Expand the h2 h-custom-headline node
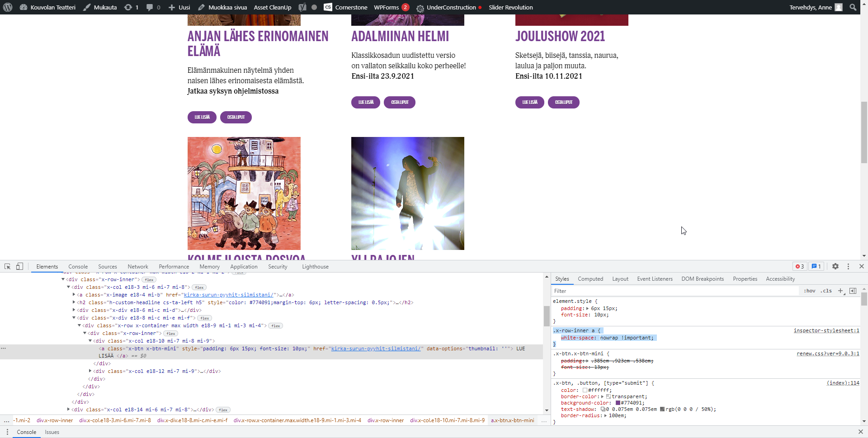Screen dimensions: 868x438 click(74, 302)
